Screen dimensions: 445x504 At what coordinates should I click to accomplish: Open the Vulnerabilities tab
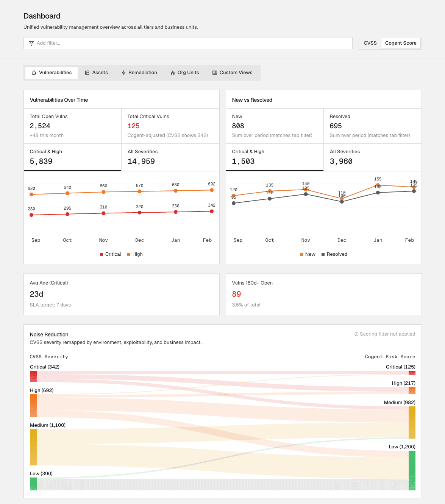52,73
